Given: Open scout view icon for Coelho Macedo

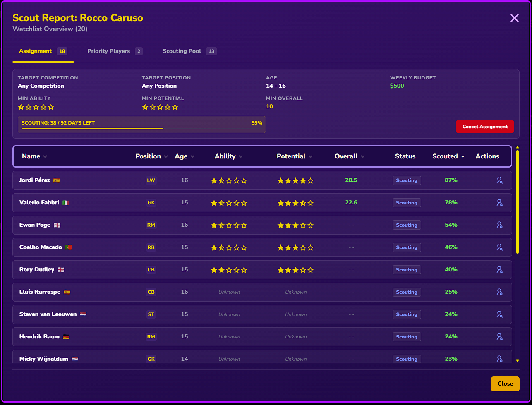Looking at the screenshot, I should tap(499, 247).
